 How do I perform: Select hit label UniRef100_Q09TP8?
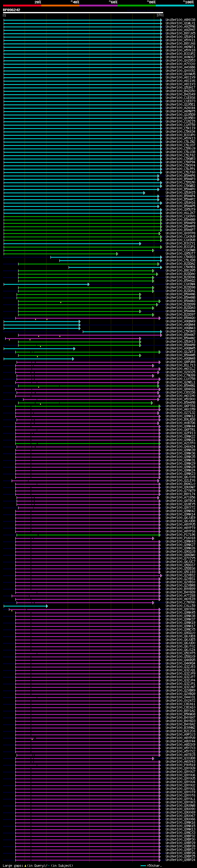click(x=180, y=233)
